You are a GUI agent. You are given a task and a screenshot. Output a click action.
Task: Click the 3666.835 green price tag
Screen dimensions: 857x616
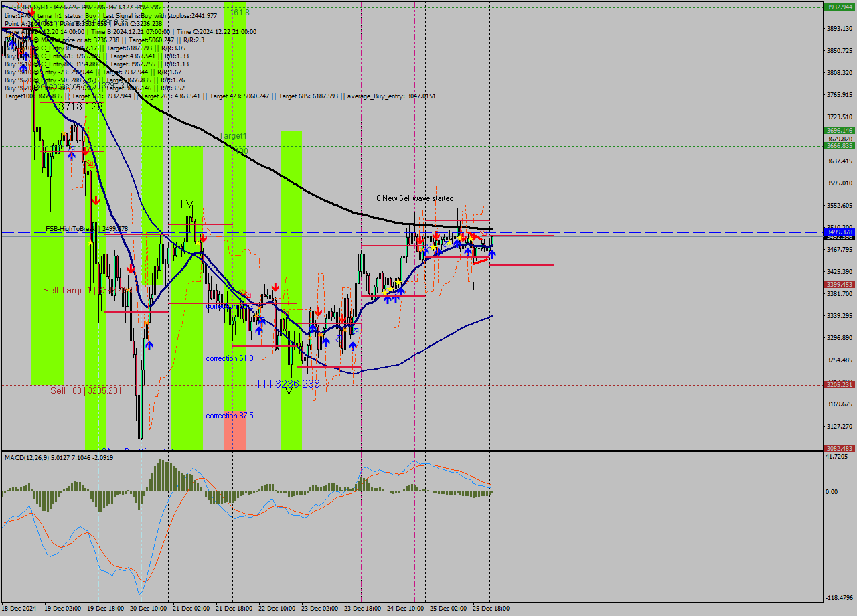[839, 145]
